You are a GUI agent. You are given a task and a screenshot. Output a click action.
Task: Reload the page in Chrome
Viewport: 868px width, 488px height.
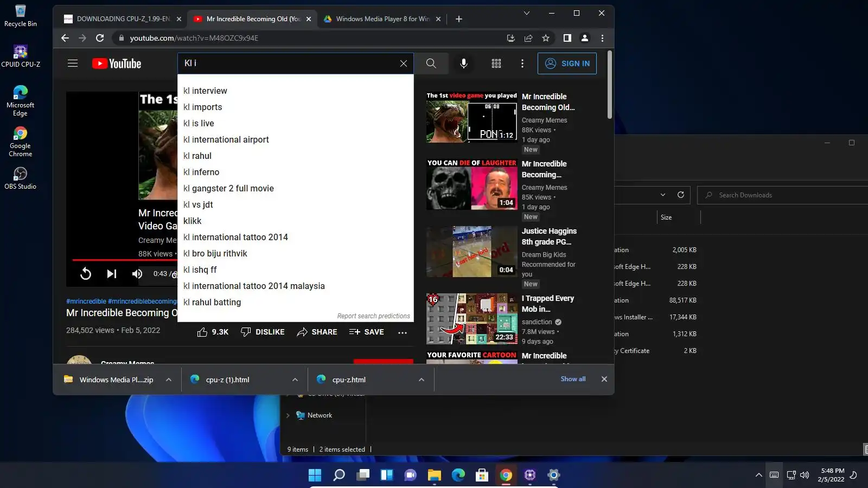point(100,38)
